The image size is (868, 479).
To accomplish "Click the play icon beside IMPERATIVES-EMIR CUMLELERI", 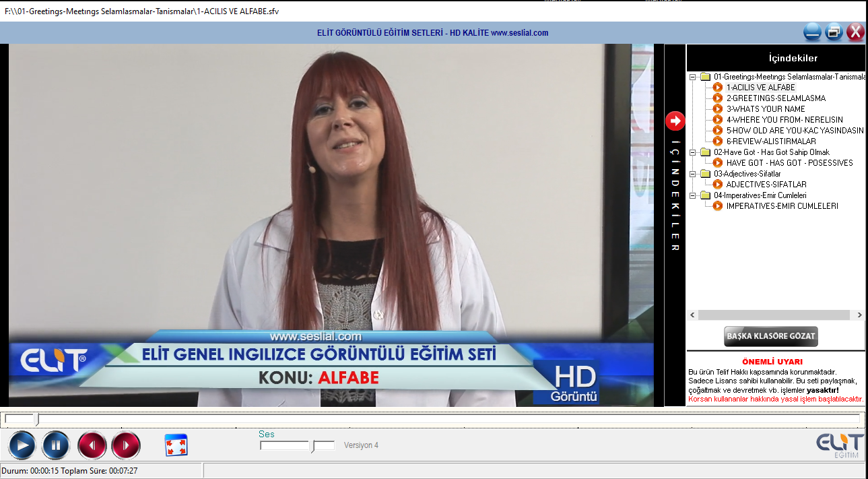I will pos(718,206).
